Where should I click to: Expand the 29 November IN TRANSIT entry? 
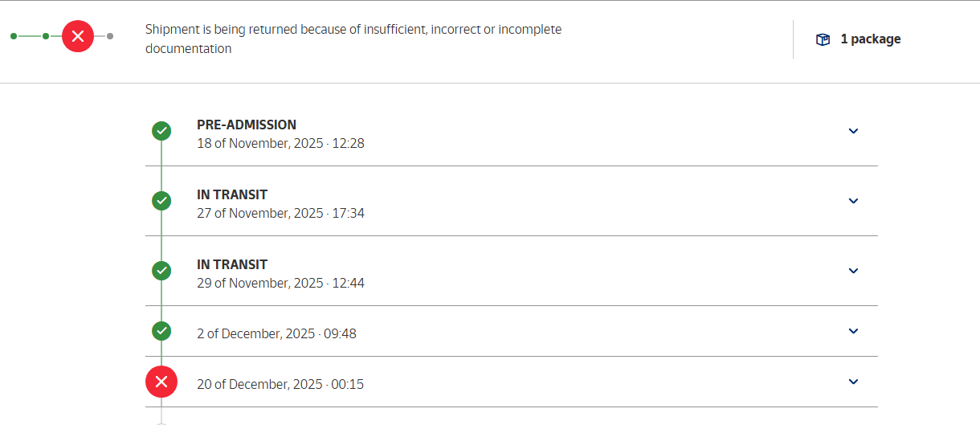tap(853, 271)
